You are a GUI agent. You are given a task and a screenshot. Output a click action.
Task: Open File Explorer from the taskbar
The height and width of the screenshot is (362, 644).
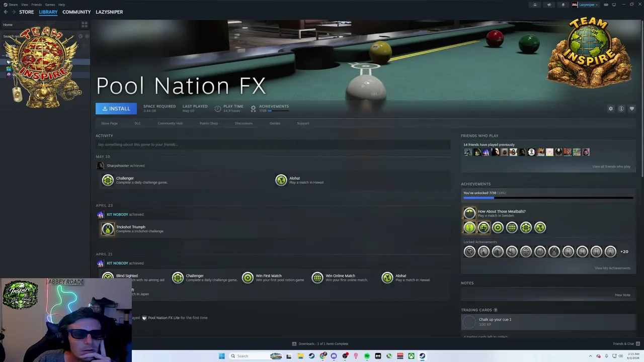click(300, 356)
